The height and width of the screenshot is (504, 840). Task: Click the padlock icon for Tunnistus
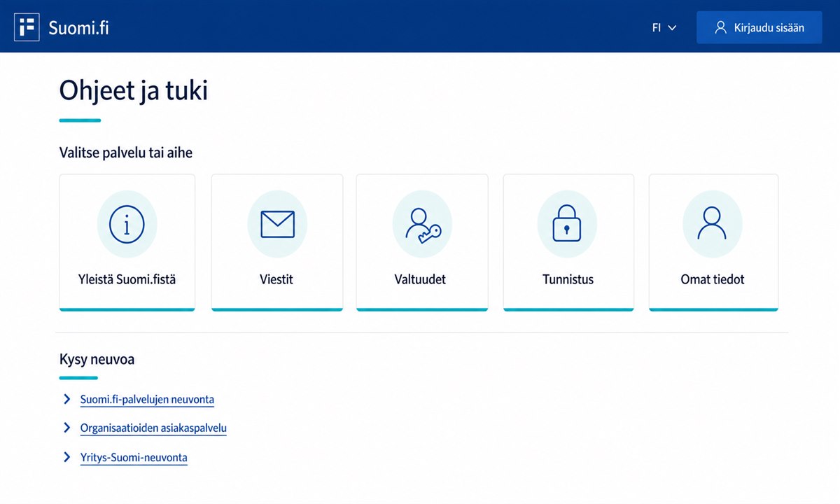567,224
